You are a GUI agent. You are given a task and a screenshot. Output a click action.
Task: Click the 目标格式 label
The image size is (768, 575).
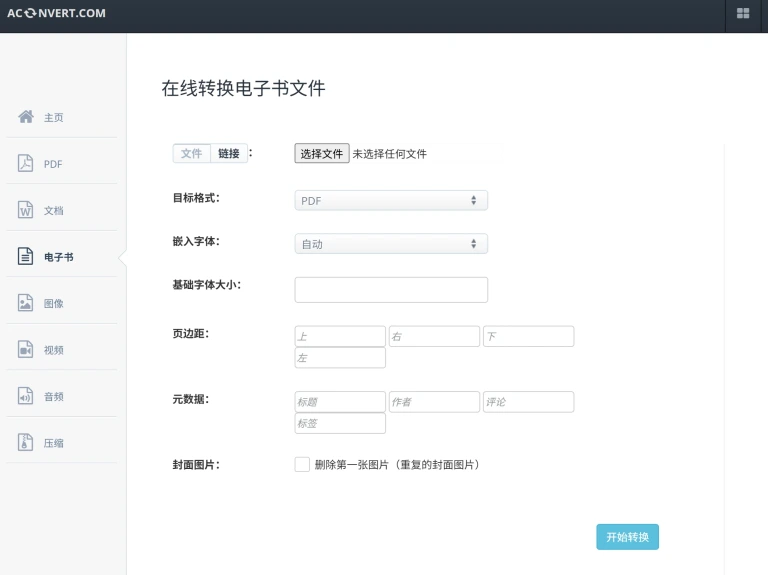point(196,198)
